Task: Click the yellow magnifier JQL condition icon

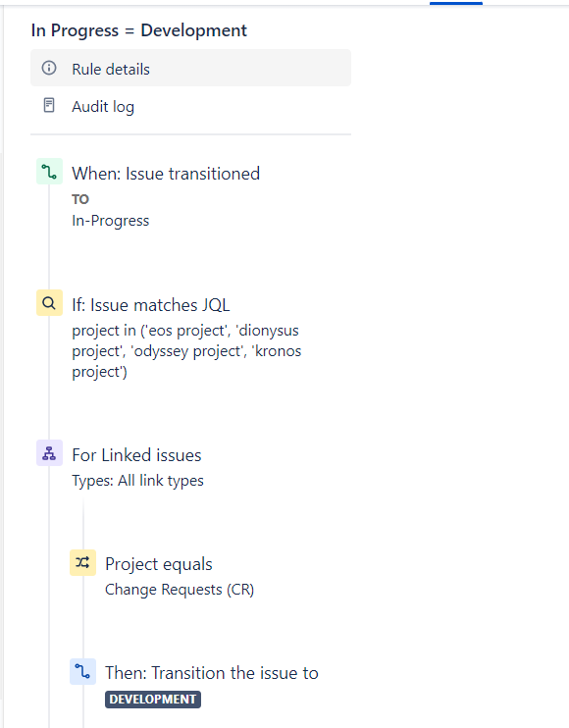Action: coord(49,303)
